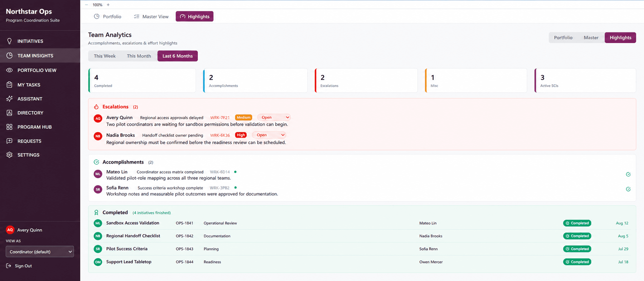Click the Completed badge for Support Lead Tabletop
Viewport: 644px width, 281px height.
(577, 262)
